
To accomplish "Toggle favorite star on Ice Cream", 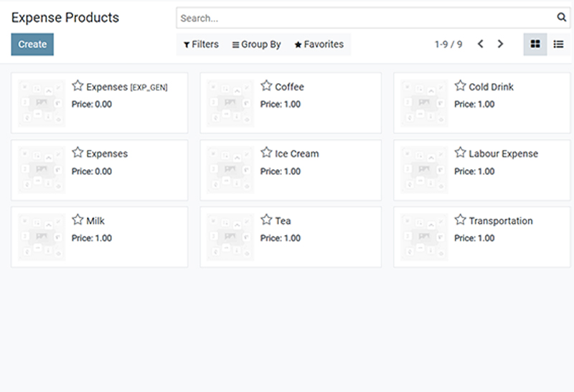I will 266,153.
